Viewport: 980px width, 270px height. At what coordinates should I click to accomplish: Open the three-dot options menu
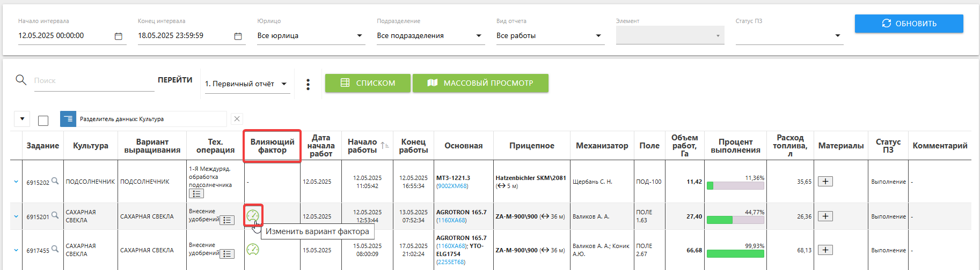[308, 84]
